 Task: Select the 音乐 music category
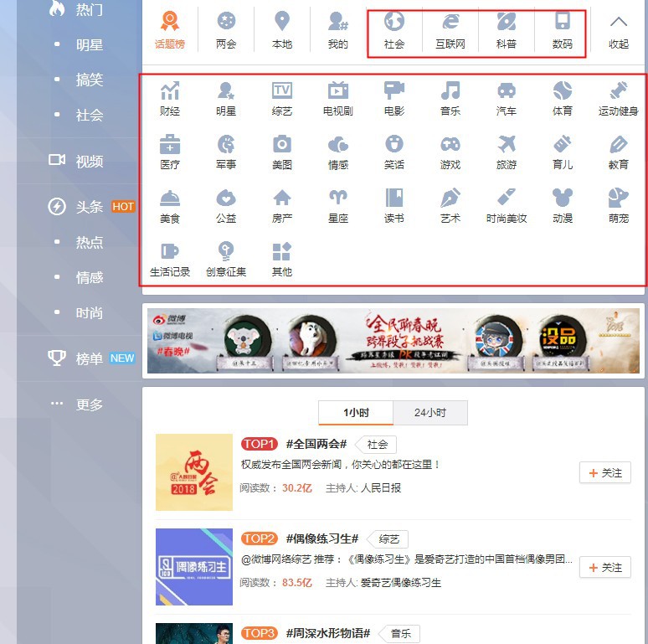click(x=450, y=98)
